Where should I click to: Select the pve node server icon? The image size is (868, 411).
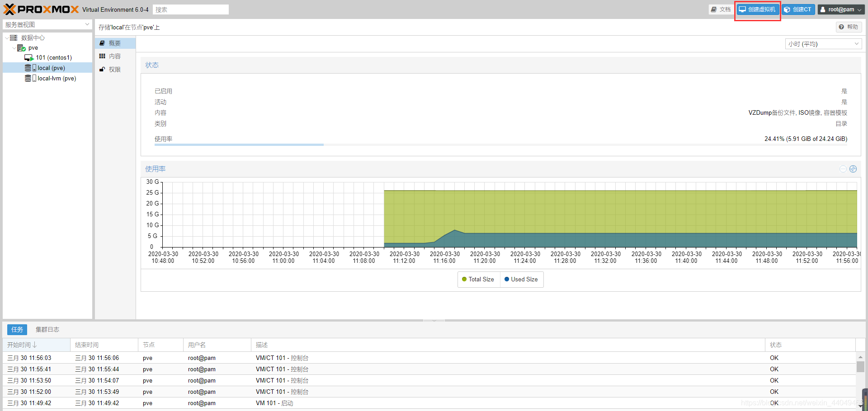[x=21, y=48]
